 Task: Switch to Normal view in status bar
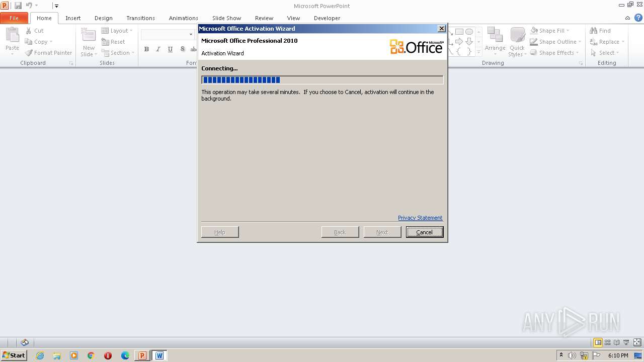pyautogui.click(x=598, y=343)
